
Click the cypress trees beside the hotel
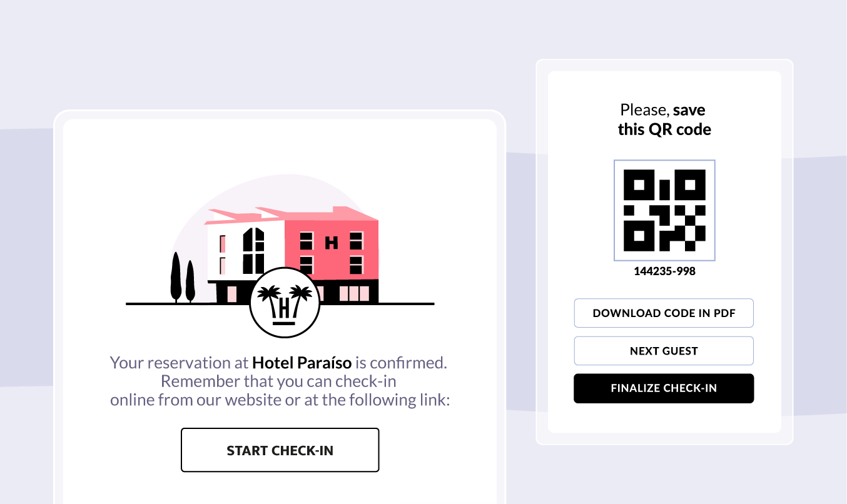pyautogui.click(x=183, y=278)
